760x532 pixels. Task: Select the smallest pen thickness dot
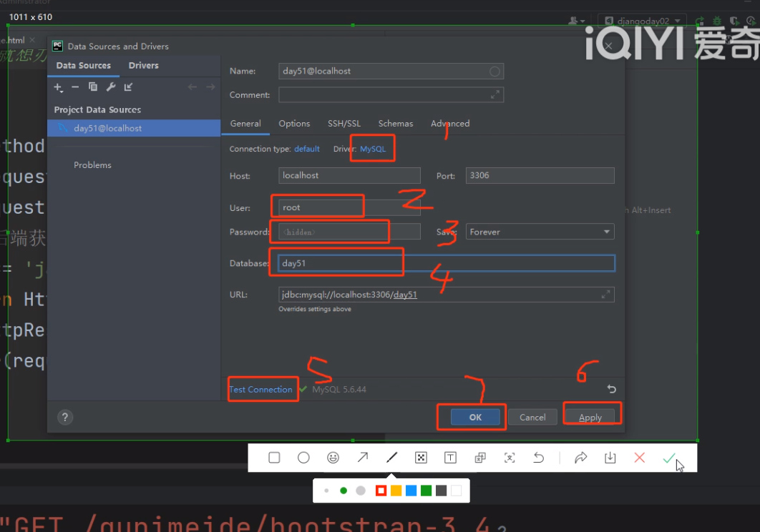326,491
